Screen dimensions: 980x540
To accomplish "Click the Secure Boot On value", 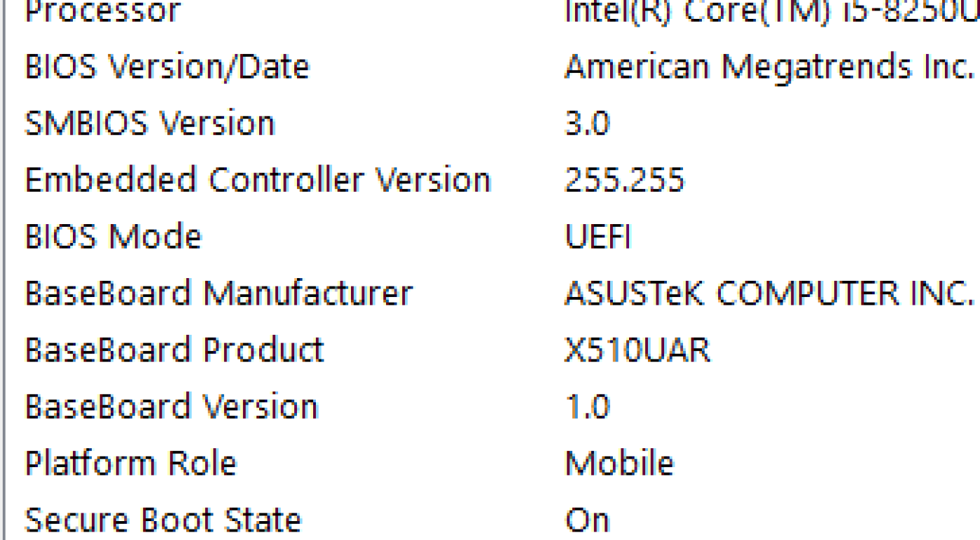I will tap(587, 520).
